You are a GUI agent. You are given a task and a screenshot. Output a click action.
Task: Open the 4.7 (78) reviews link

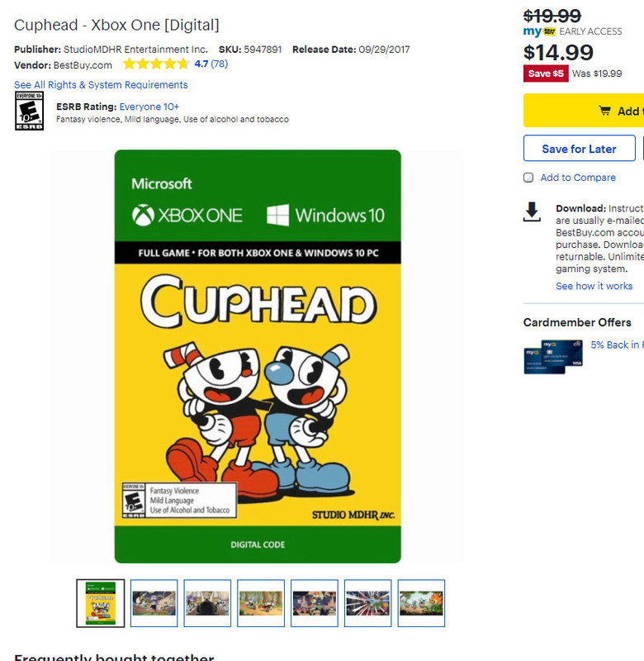pyautogui.click(x=211, y=64)
